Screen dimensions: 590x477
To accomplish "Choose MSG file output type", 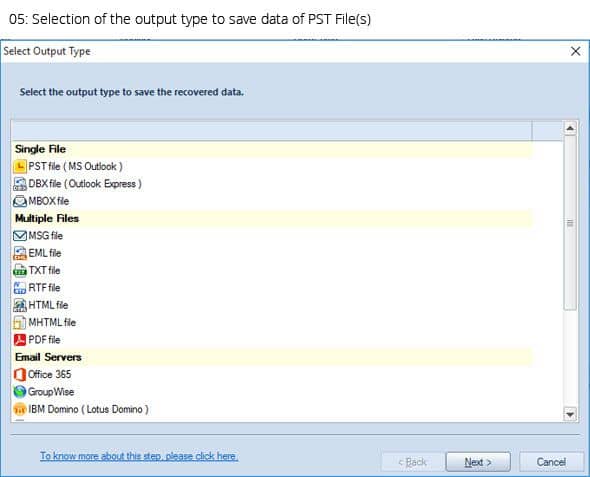I will 46,236.
